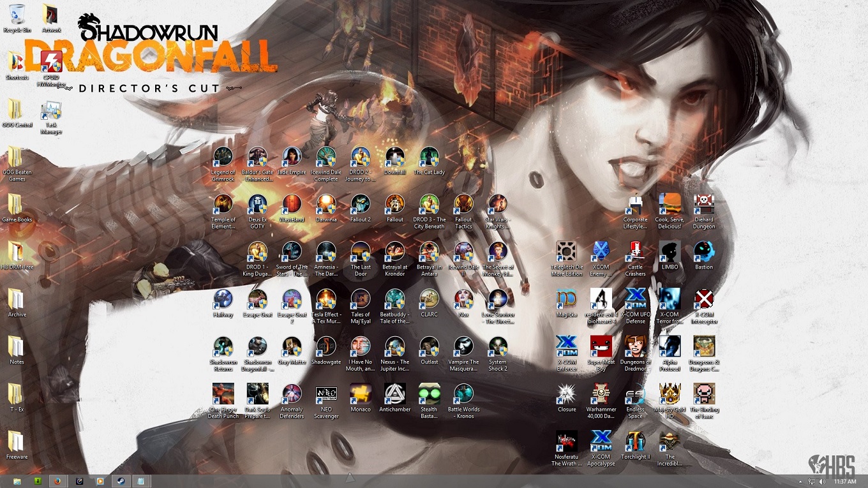Launch NEO Scavenger shortcut
868x488 pixels.
tap(327, 401)
